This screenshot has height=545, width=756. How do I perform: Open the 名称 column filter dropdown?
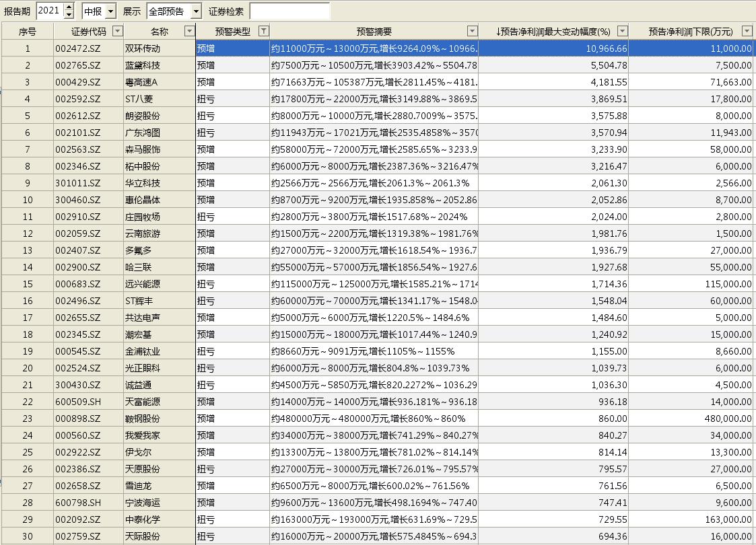coord(188,31)
